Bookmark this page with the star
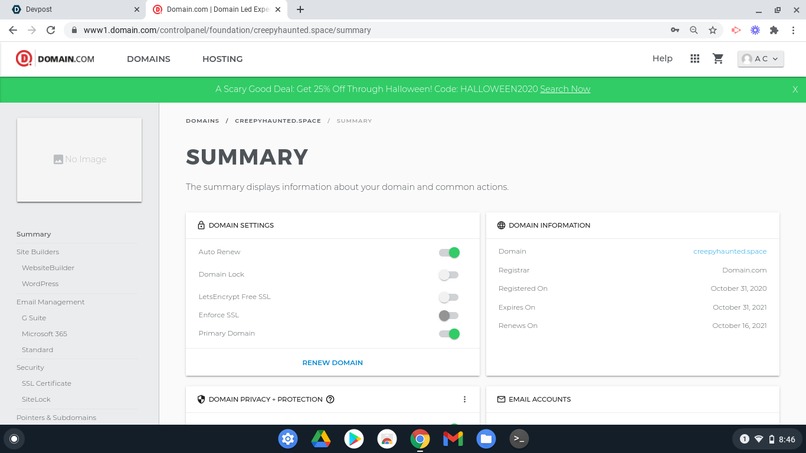Image resolution: width=806 pixels, height=453 pixels. (712, 30)
